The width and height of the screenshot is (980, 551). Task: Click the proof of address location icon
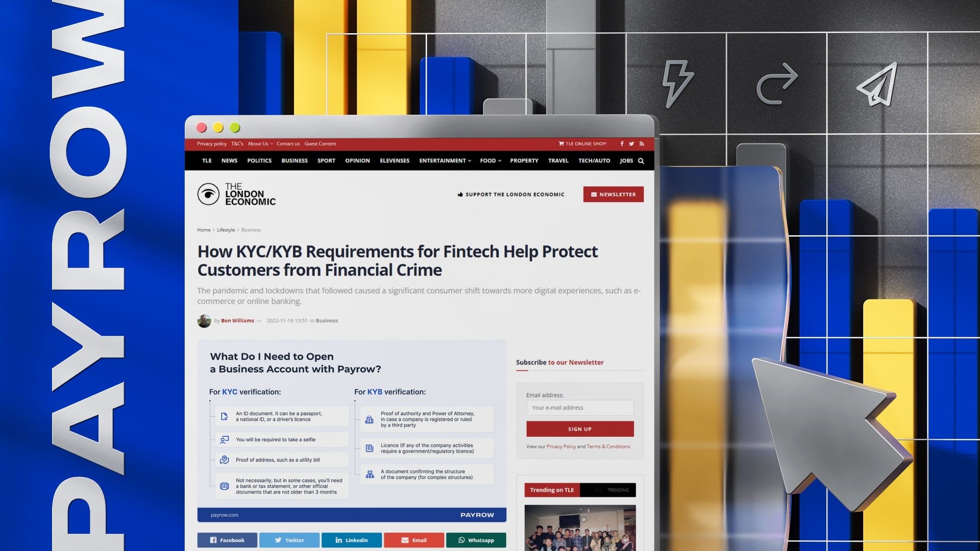pos(224,460)
